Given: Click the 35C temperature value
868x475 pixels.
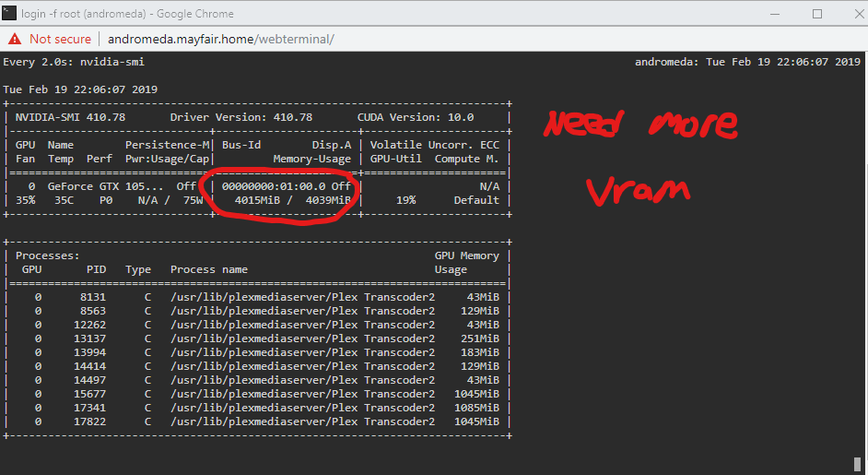Looking at the screenshot, I should [64, 200].
